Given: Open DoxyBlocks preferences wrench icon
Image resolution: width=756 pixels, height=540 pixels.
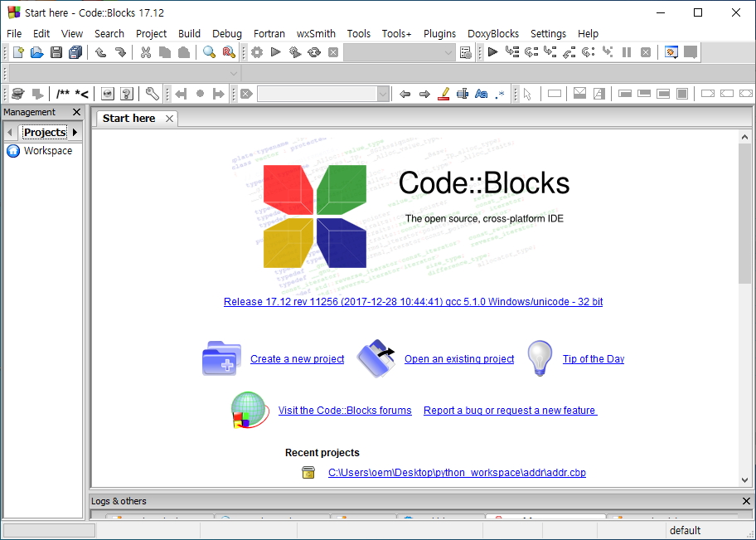Looking at the screenshot, I should tap(152, 94).
